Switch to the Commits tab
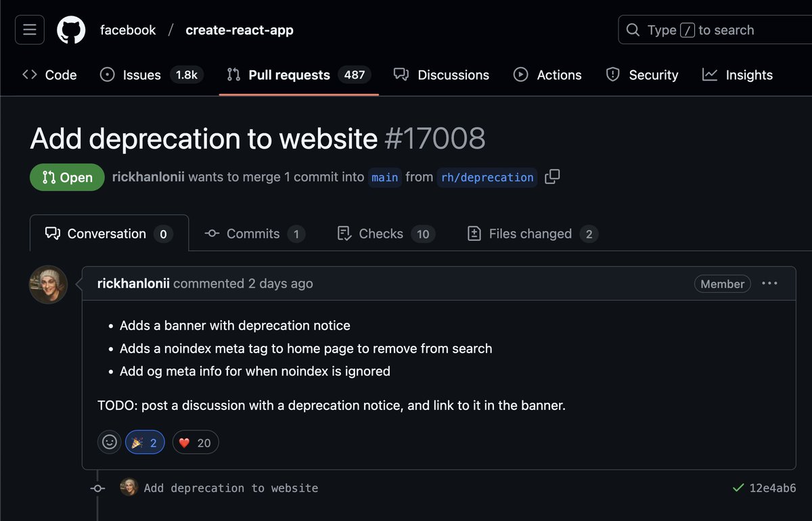This screenshot has height=521, width=812. click(x=254, y=234)
